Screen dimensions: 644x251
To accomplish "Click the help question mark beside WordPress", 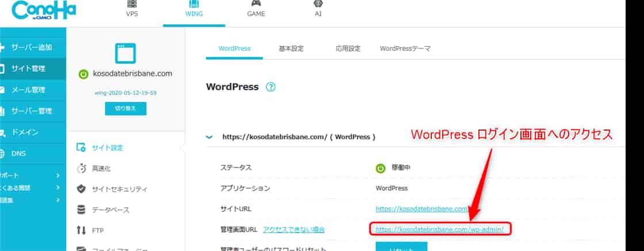I will click(271, 88).
